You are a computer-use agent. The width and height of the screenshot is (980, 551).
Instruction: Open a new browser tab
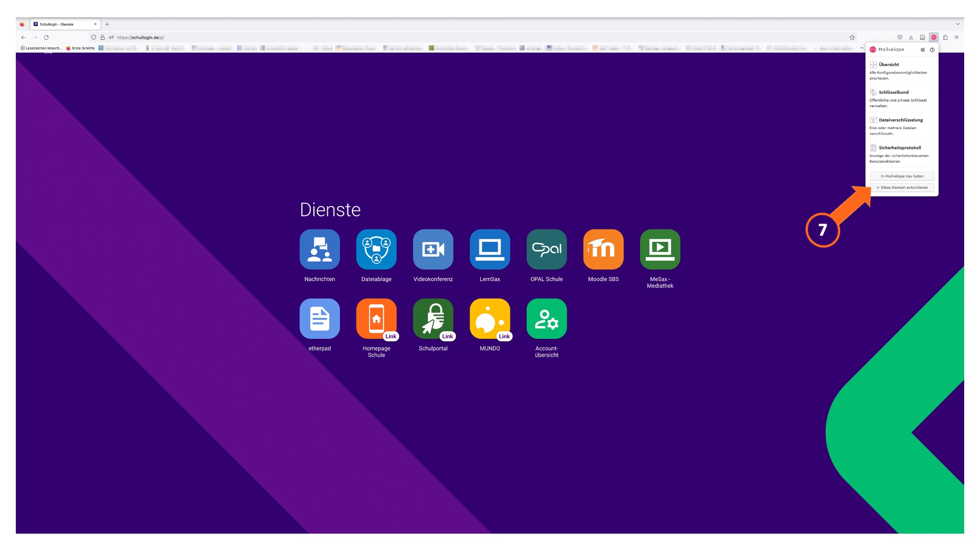point(107,24)
